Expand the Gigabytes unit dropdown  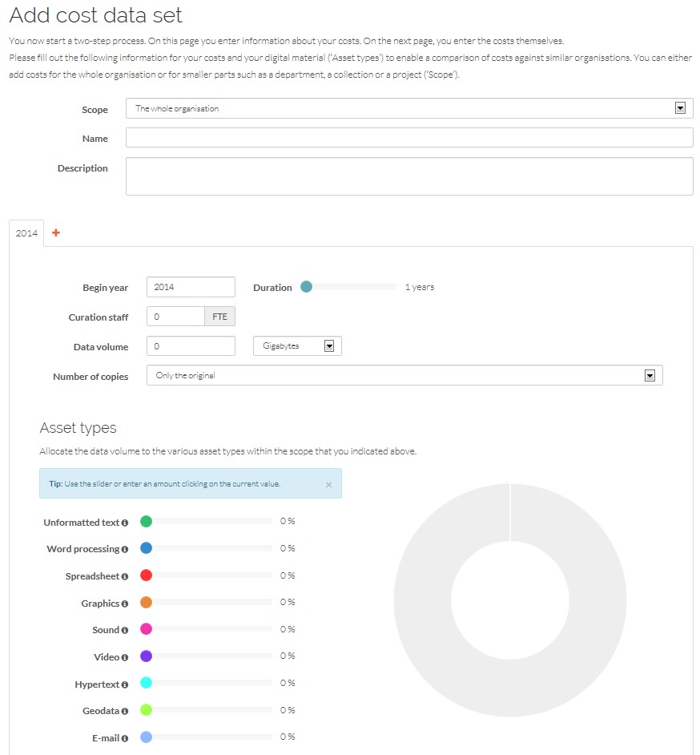[297, 345]
